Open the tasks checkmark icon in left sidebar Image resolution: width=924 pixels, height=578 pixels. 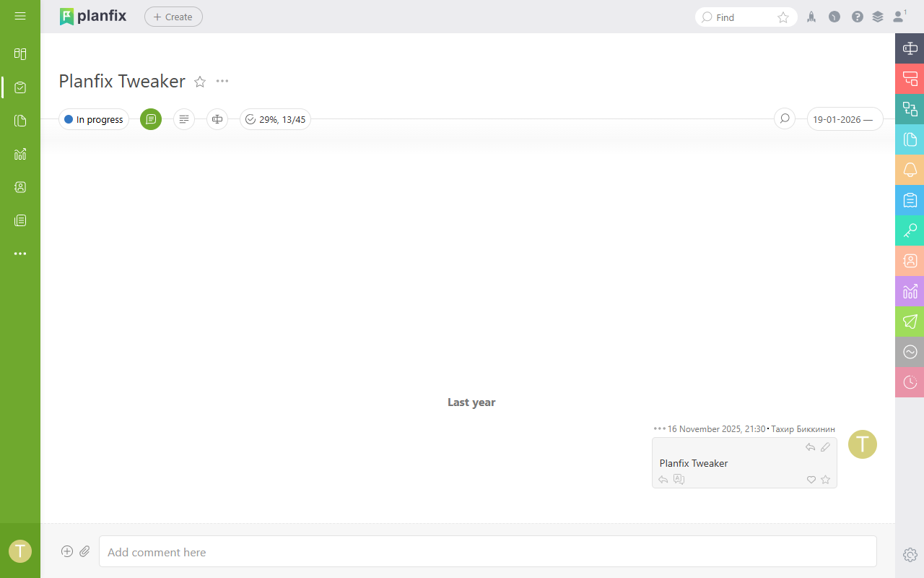[x=20, y=87]
